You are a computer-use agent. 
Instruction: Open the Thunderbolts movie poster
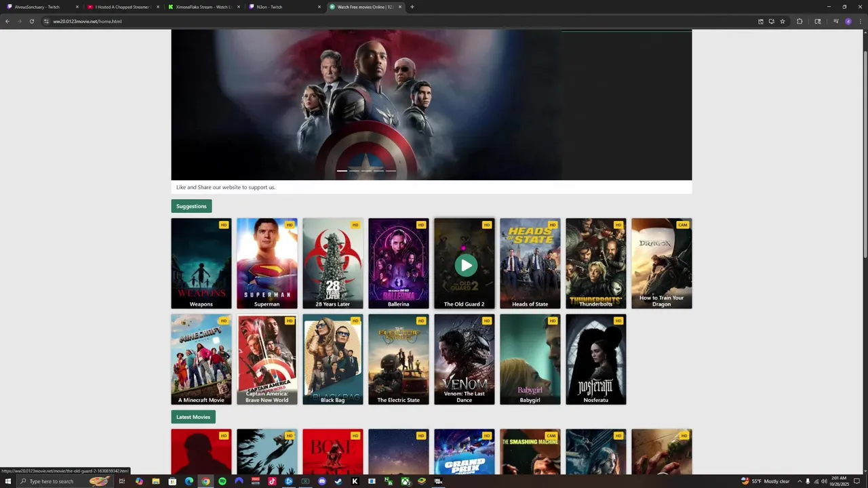pos(596,264)
